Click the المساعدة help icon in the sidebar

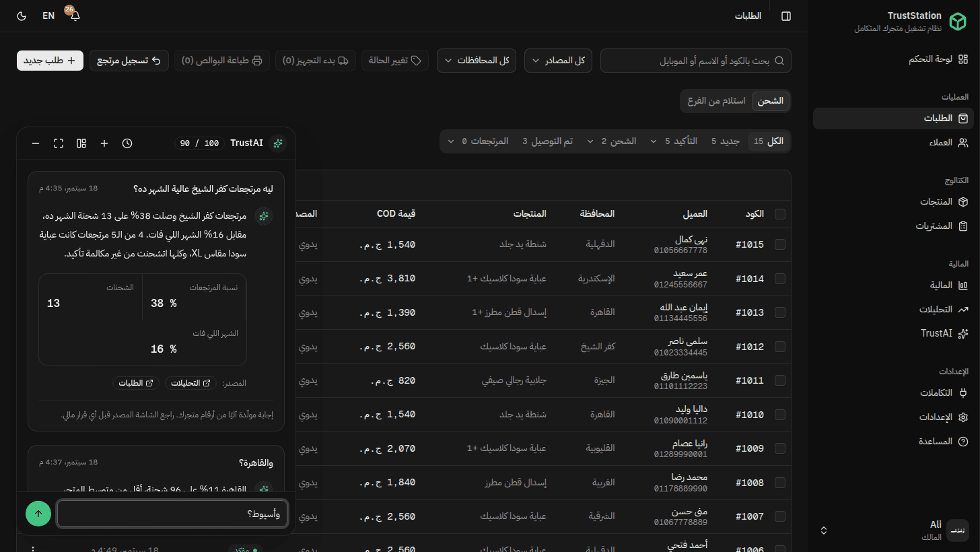point(963,442)
